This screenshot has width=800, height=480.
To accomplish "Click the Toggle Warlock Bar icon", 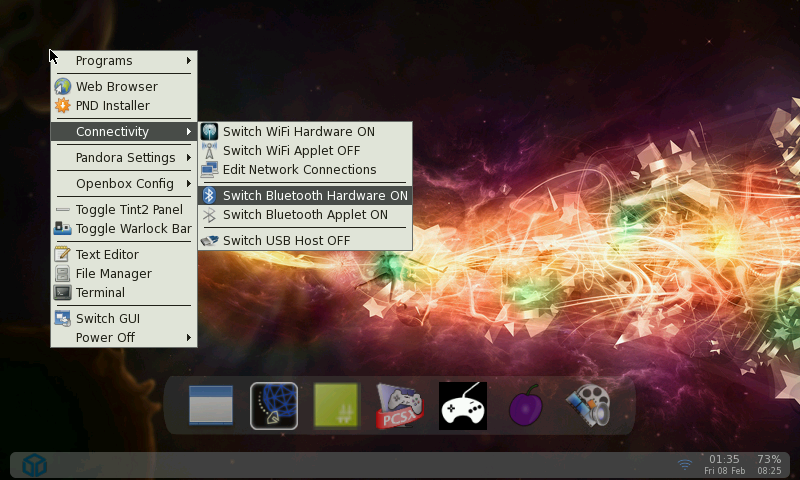I will pos(63,229).
